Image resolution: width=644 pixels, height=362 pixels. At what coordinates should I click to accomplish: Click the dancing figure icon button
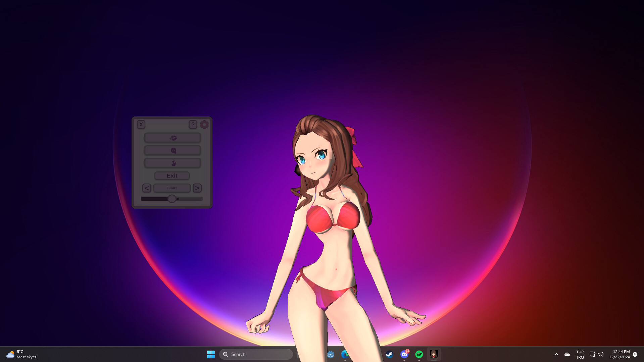[172, 163]
